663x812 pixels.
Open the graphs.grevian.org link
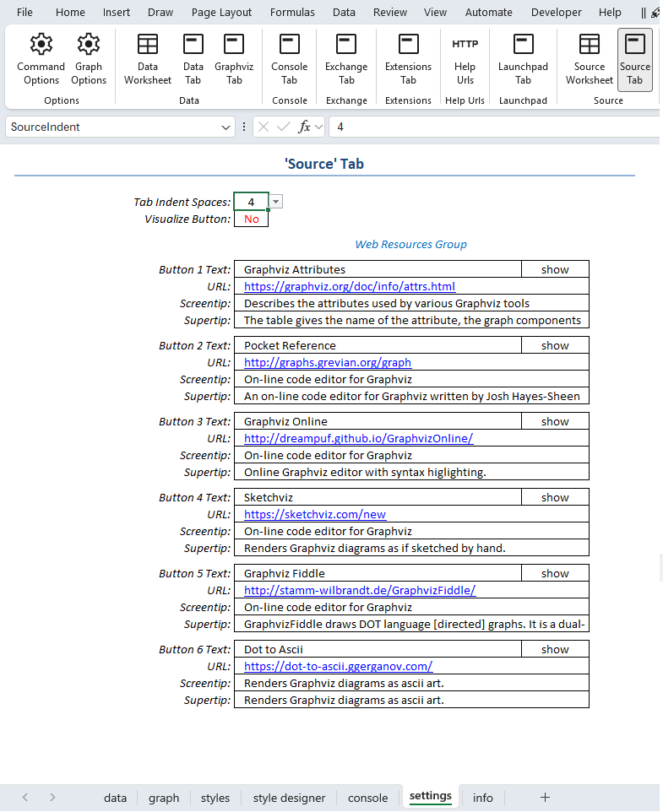(x=328, y=362)
